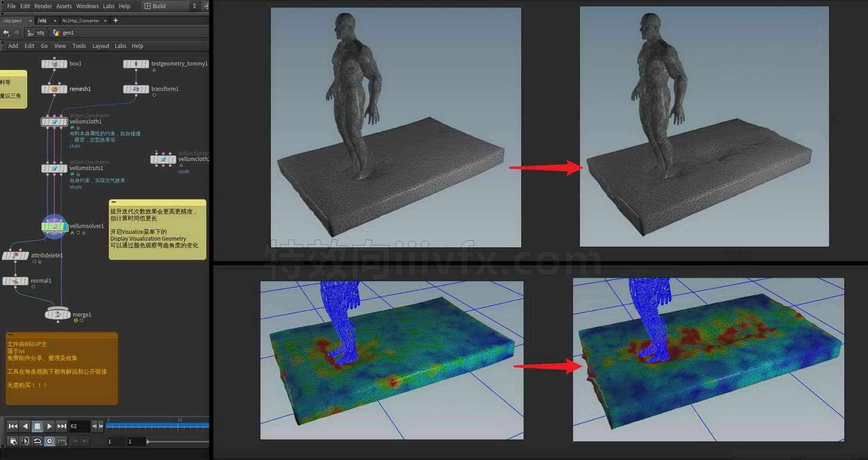Viewport: 868px width, 460px height.
Task: Click the geo1 path icon
Action: [57, 32]
